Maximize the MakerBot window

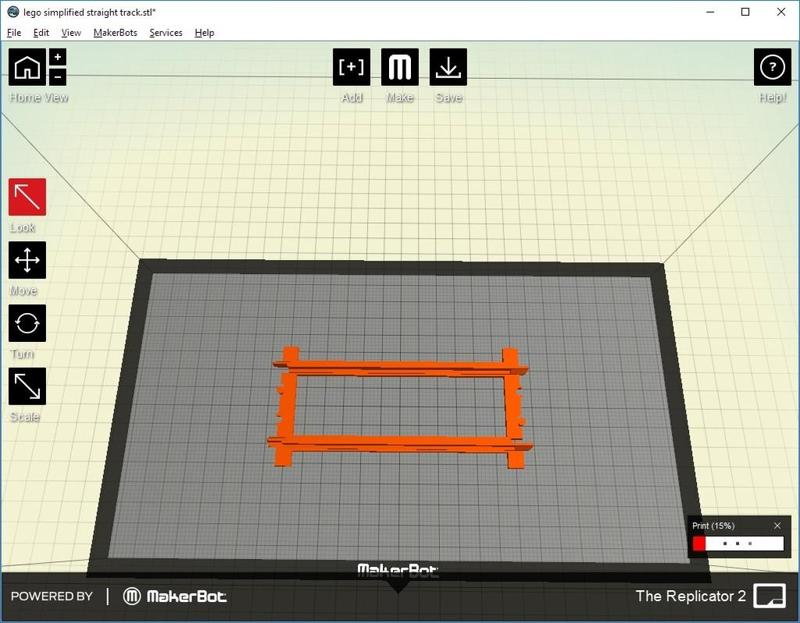pos(745,12)
